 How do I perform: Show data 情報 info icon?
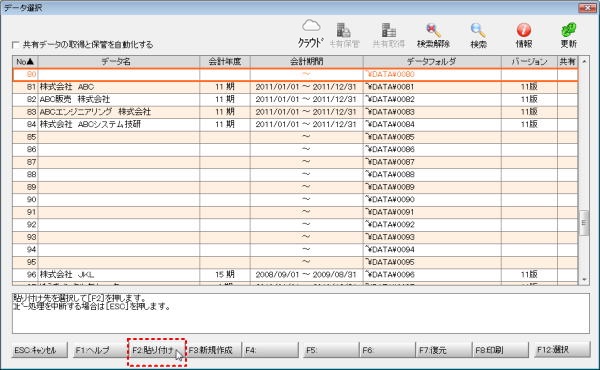[523, 35]
